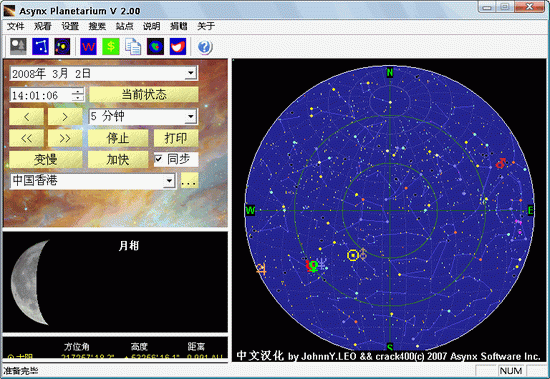Click the time field up stepper arrow
The image size is (550, 379).
[78, 91]
